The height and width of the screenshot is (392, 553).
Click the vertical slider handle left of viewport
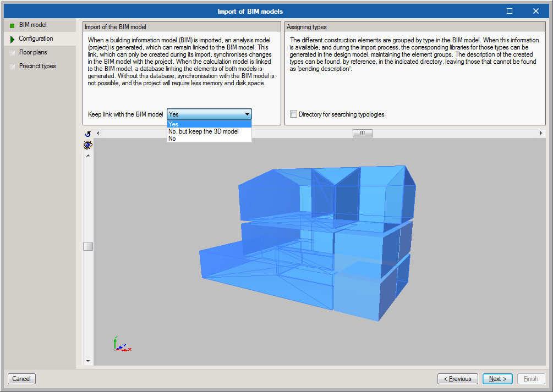pyautogui.click(x=88, y=246)
